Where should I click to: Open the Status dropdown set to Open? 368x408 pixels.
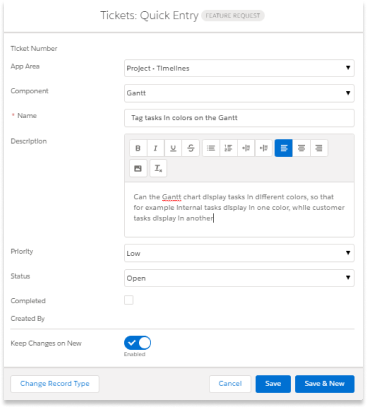pos(239,278)
